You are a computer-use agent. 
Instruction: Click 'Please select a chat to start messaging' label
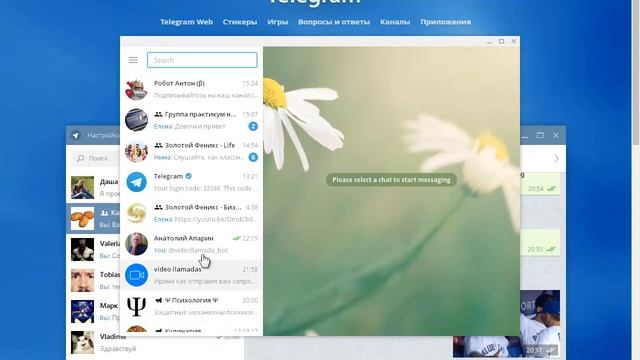pos(391,180)
